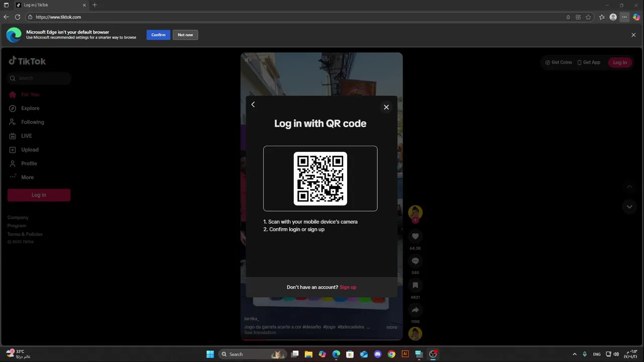
Task: Open Get Coins in TikTok header
Action: point(558,62)
